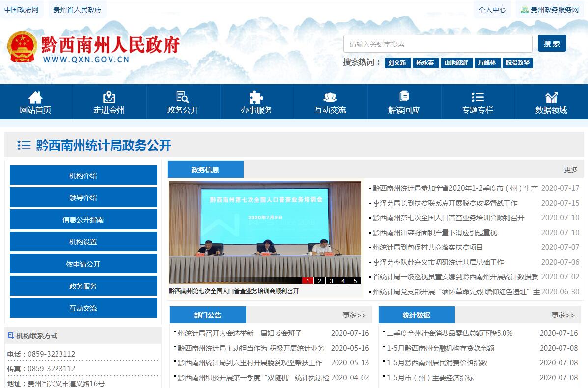
Task: Click the national emblem site logo
Action: pyautogui.click(x=22, y=47)
